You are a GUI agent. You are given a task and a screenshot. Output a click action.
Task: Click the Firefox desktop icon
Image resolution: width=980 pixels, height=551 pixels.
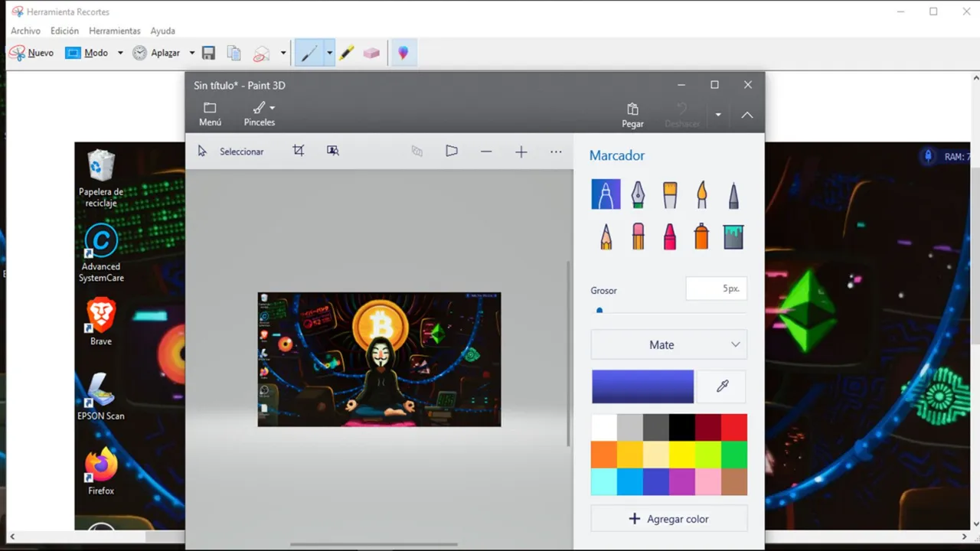tap(101, 471)
